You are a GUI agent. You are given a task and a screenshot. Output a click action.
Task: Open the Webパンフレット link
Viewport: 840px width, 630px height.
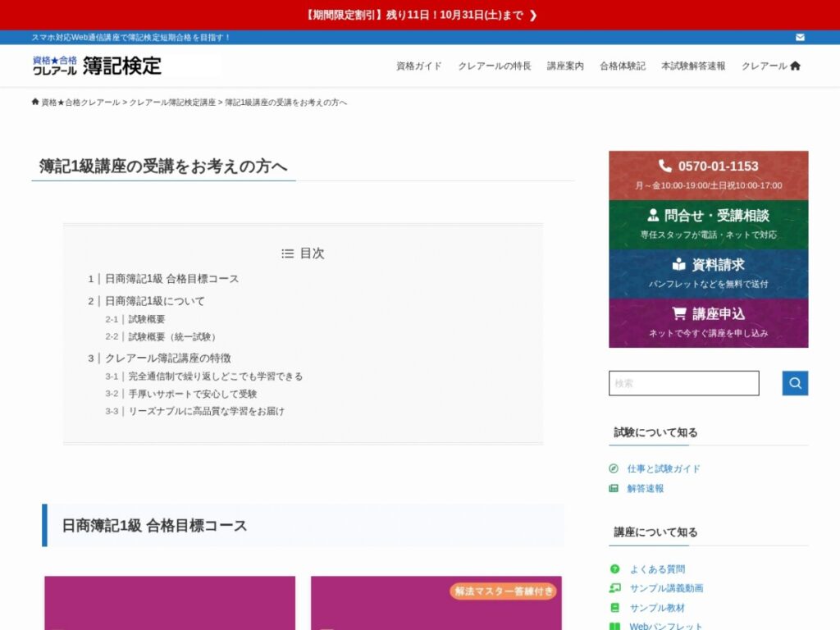tap(665, 626)
